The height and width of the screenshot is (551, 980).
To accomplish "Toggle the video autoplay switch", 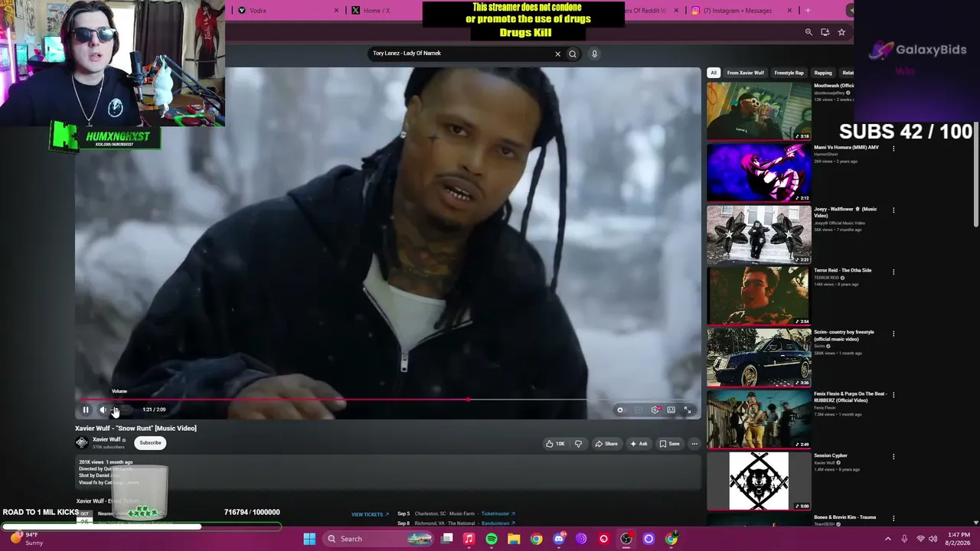I will (620, 410).
